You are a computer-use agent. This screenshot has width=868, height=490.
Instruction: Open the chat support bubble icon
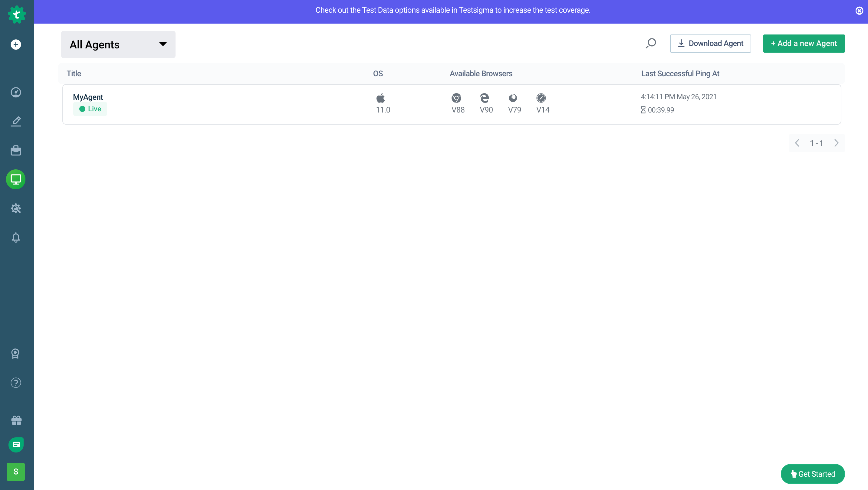(x=16, y=445)
